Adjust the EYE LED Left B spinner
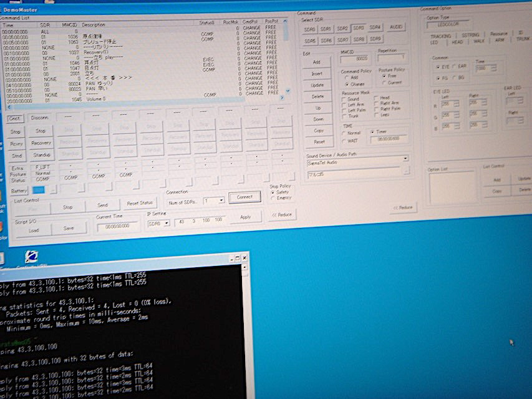This screenshot has width=532, height=399. [x=457, y=126]
